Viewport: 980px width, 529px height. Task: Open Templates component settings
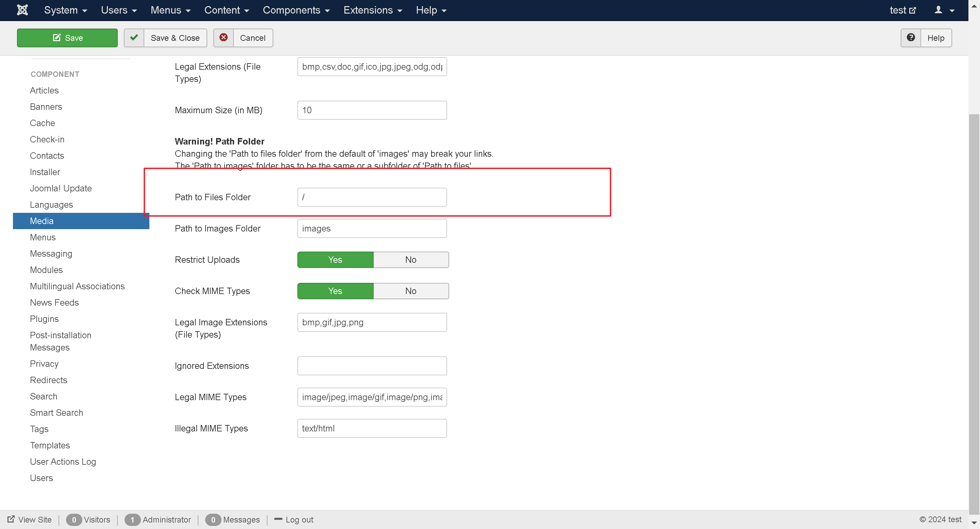[50, 445]
